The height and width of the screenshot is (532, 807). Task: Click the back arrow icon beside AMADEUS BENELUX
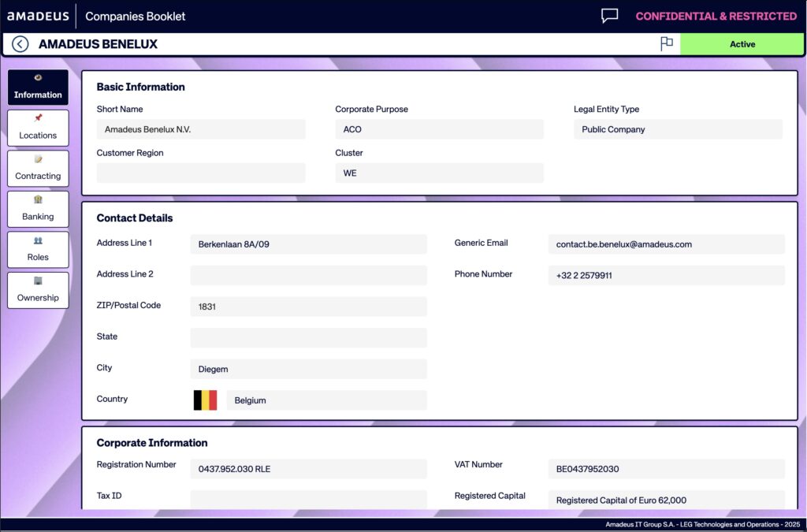tap(20, 44)
